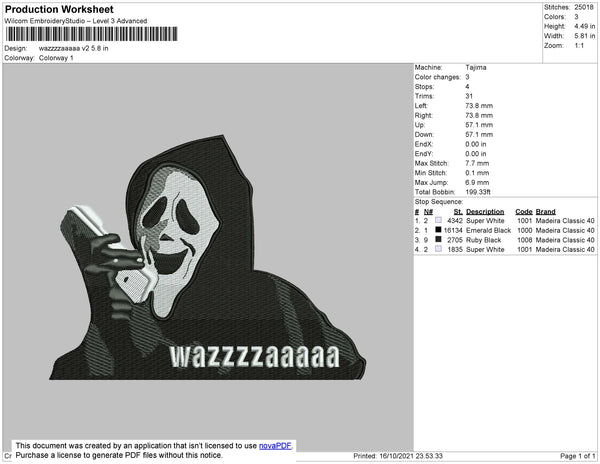Viewport: 600px width, 464px height.
Task: Click the Machine value 'Tajima'
Action: (476, 67)
